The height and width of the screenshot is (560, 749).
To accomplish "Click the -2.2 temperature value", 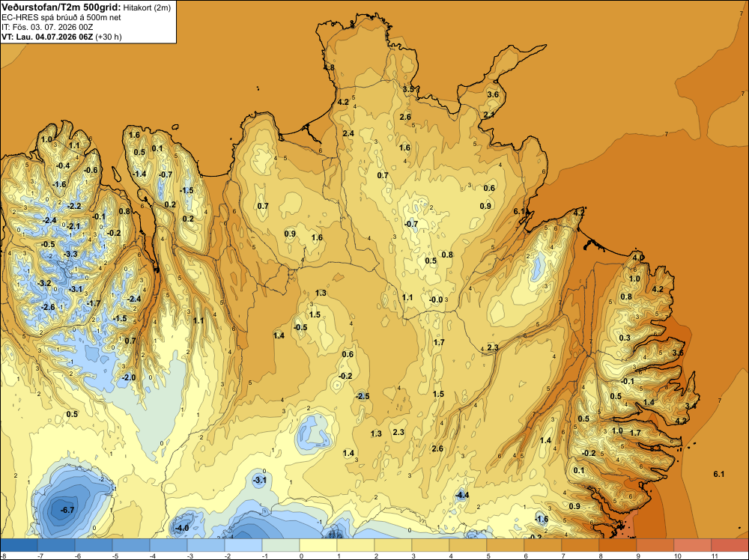I will point(74,206).
